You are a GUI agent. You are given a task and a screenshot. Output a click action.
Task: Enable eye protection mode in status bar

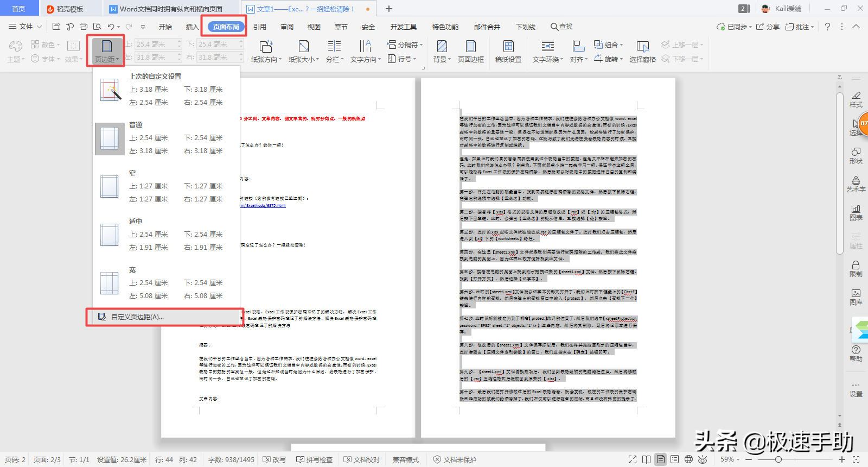point(703,459)
